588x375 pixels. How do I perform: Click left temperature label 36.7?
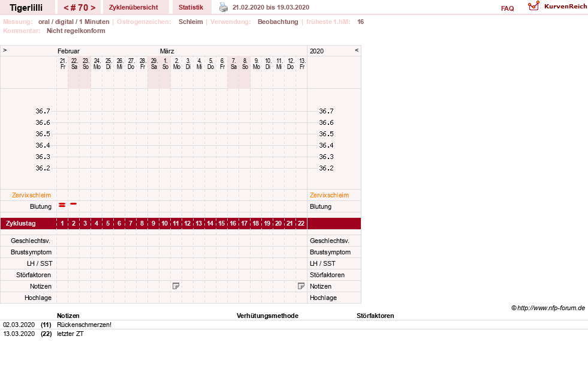(43, 111)
